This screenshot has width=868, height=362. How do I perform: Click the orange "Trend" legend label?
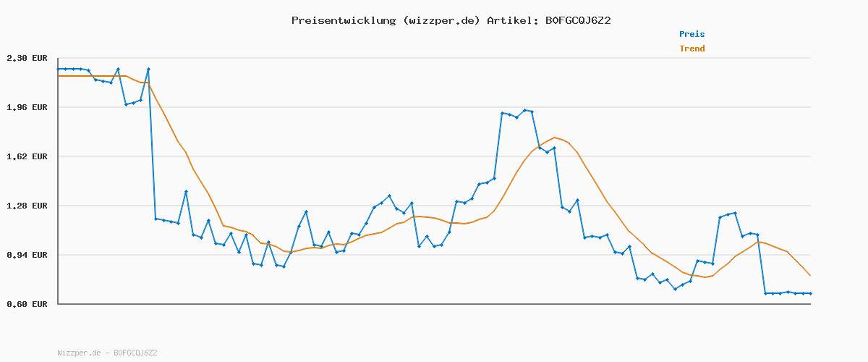(x=692, y=49)
